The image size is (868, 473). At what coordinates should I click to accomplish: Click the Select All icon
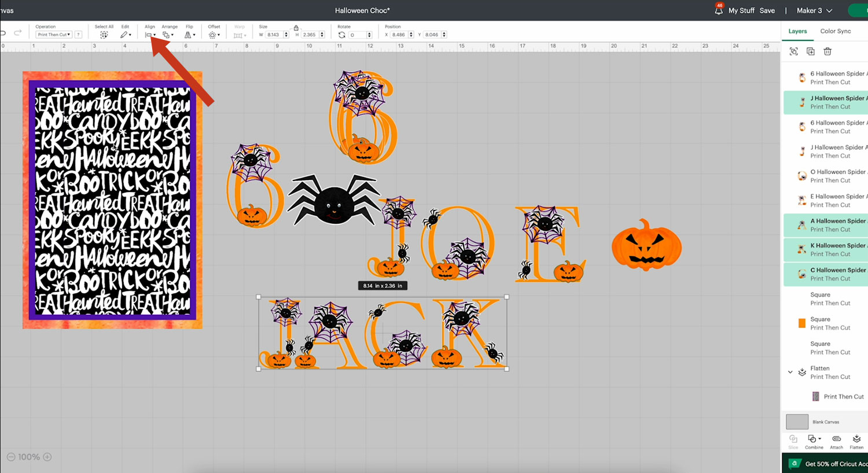[104, 35]
